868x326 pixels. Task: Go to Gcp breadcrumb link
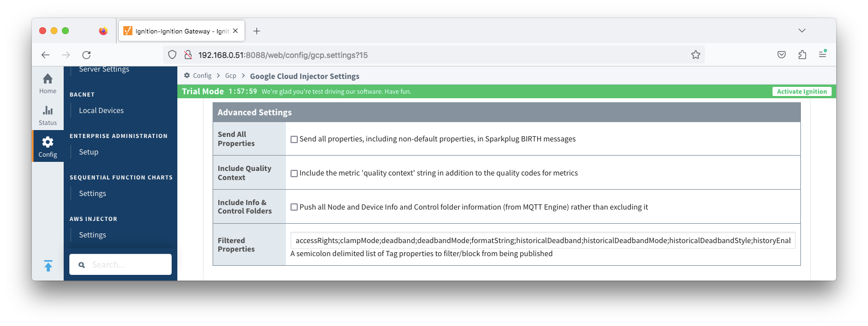click(x=230, y=76)
